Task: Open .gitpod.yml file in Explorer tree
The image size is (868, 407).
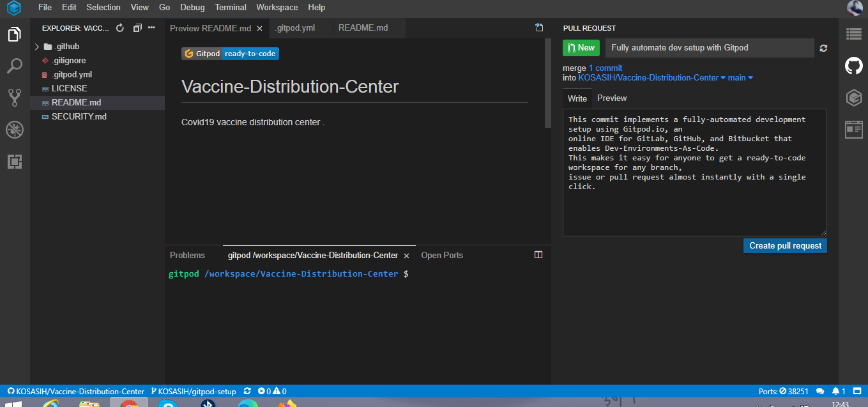Action: (x=97, y=74)
